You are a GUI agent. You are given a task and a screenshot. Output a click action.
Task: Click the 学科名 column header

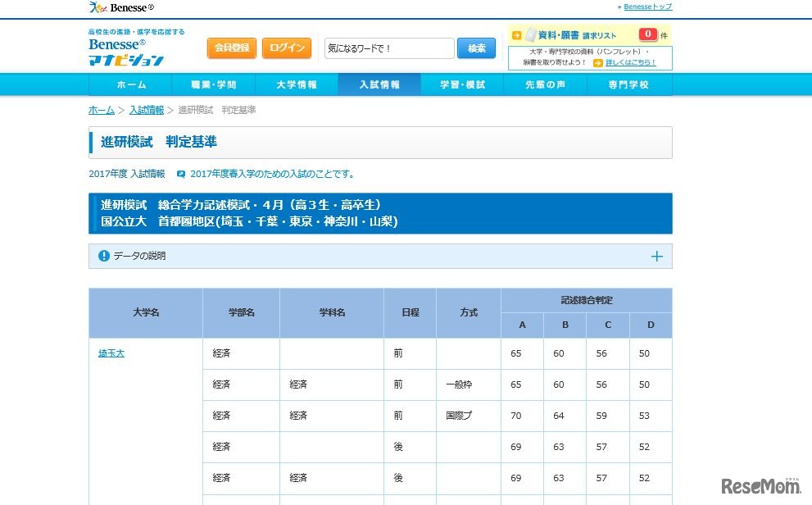[332, 312]
